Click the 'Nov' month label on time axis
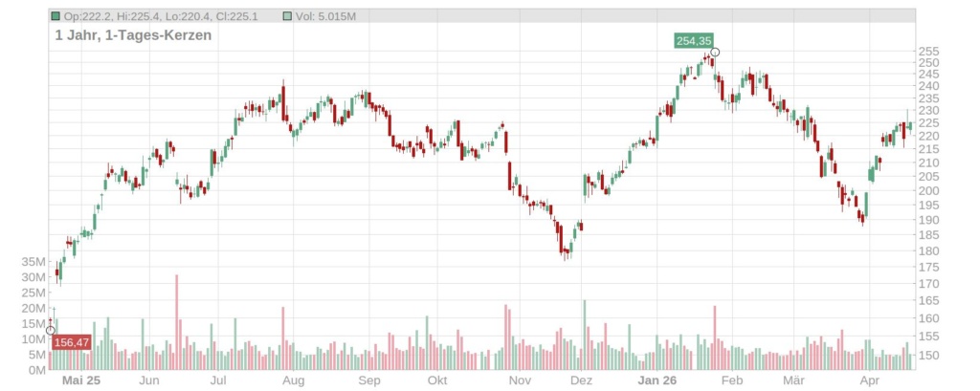The width and height of the screenshot is (980, 391). [x=520, y=380]
